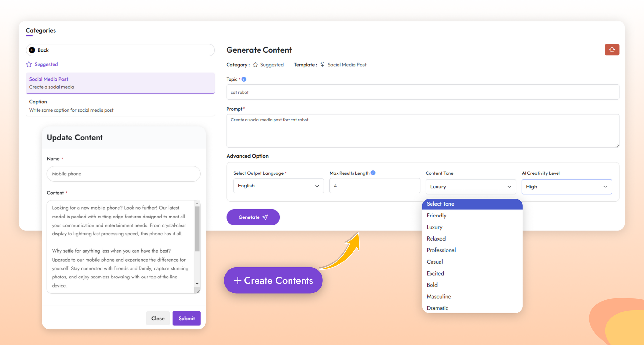Click the Topic info icon
644x345 pixels.
(244, 79)
